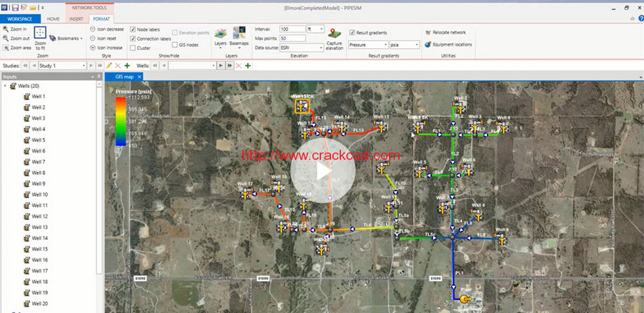Viewport: 644px width, 313px height.
Task: Click the pencil edit study icon
Action: point(109,66)
